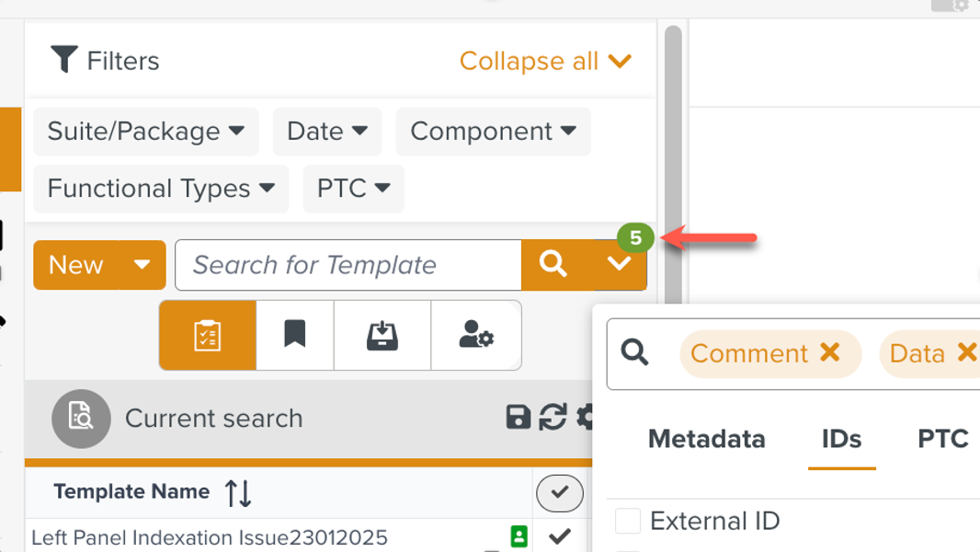The height and width of the screenshot is (552, 980).
Task: Expand the Suite/Package filter dropdown
Action: pyautogui.click(x=146, y=132)
